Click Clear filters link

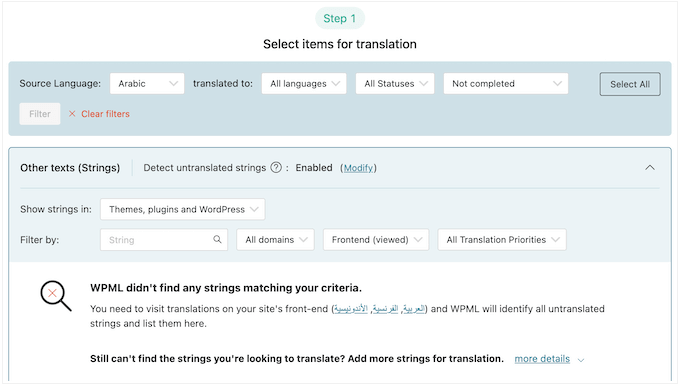99,114
